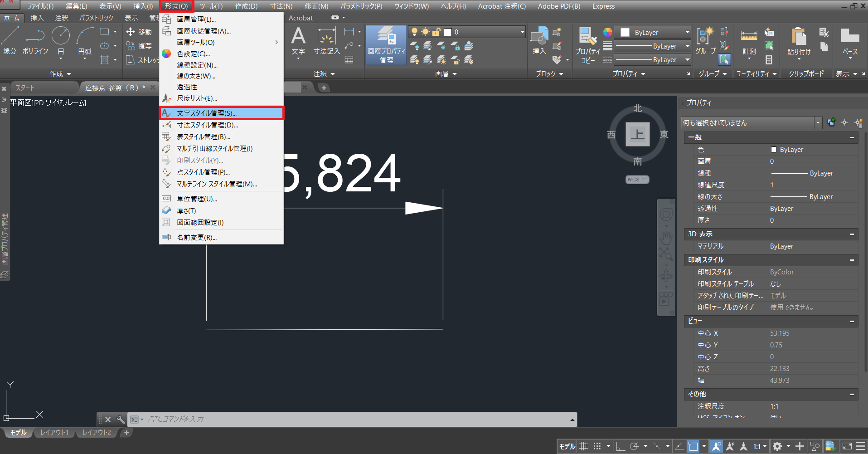The image size is (868, 454).
Task: Click the Object Color wheel in properties panel
Action: [608, 32]
